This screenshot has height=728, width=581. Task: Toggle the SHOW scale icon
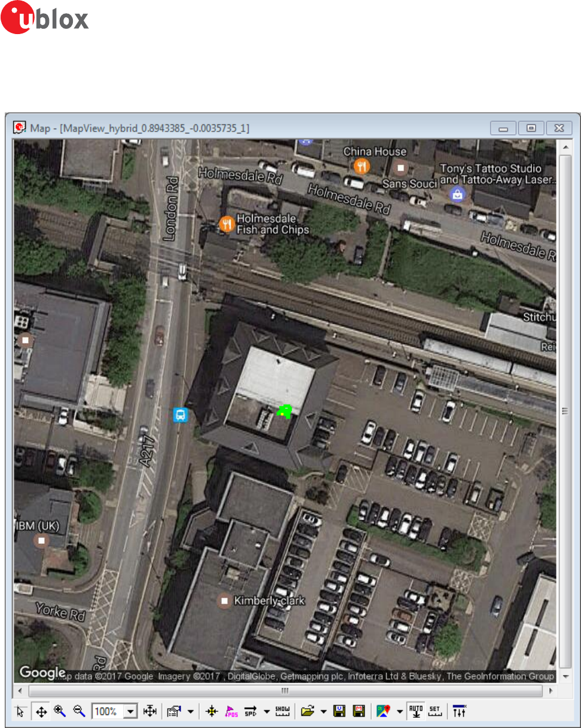[282, 712]
